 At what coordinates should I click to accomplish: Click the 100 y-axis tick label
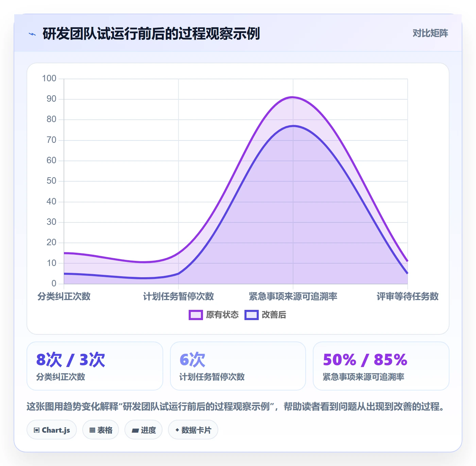[49, 79]
